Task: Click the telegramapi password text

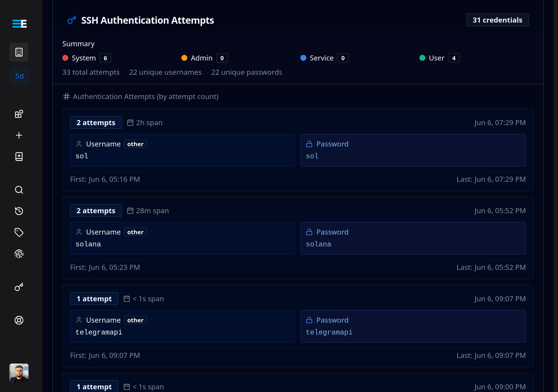Action: 329,332
